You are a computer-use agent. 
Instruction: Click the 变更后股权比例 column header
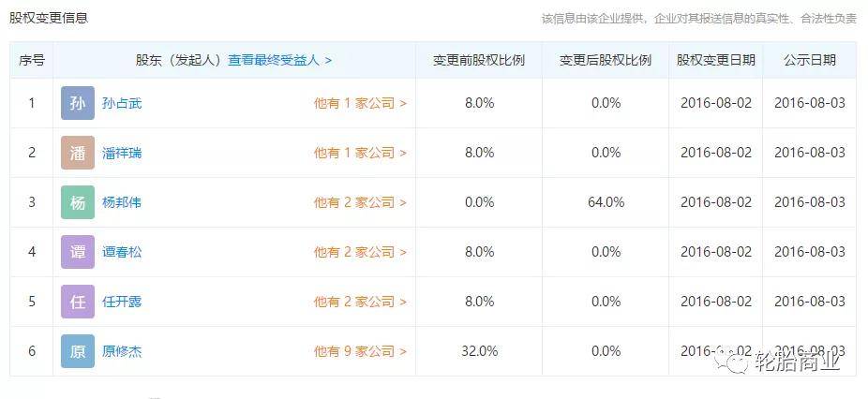click(606, 60)
